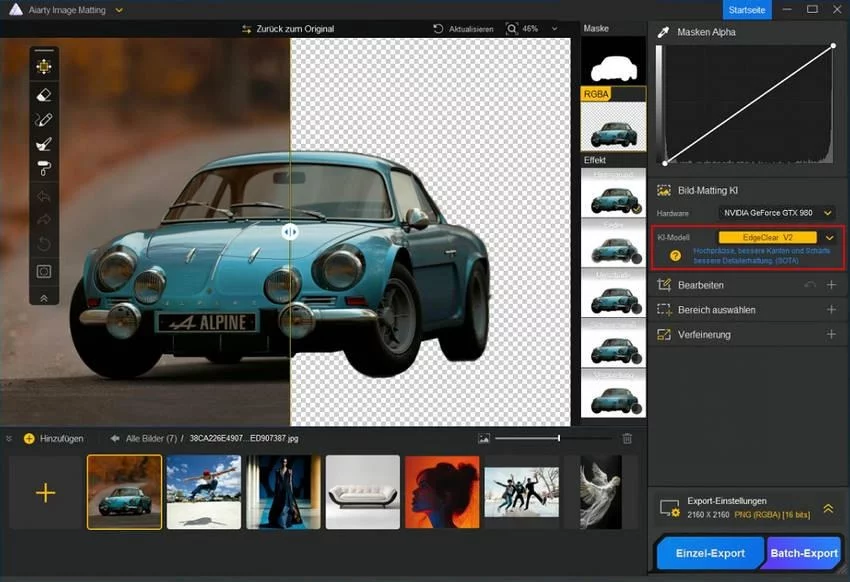Open the Startseite tab

click(x=747, y=9)
